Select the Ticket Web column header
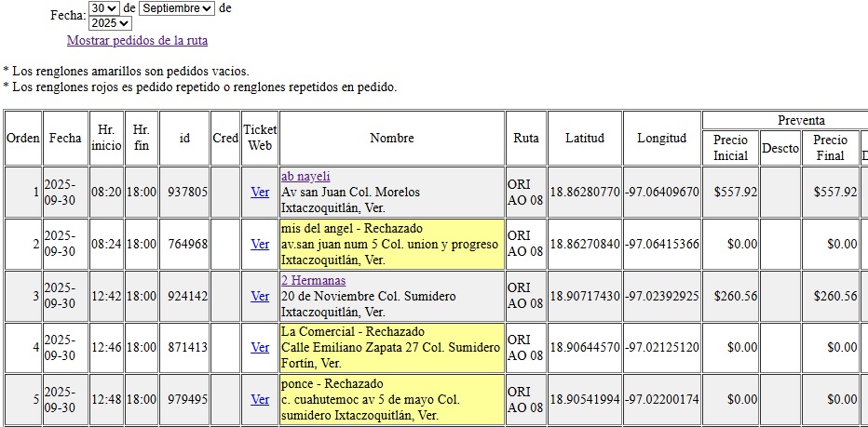The image size is (868, 427). (x=260, y=139)
